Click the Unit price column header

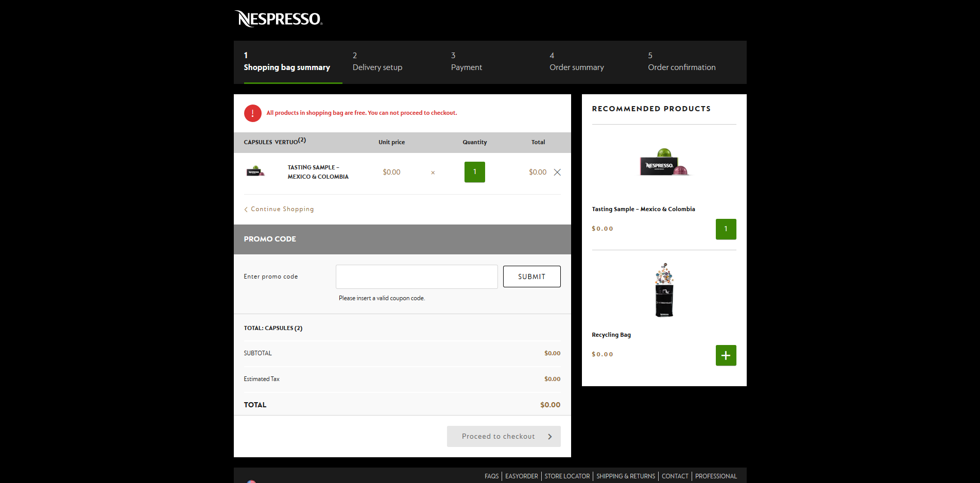pyautogui.click(x=391, y=142)
